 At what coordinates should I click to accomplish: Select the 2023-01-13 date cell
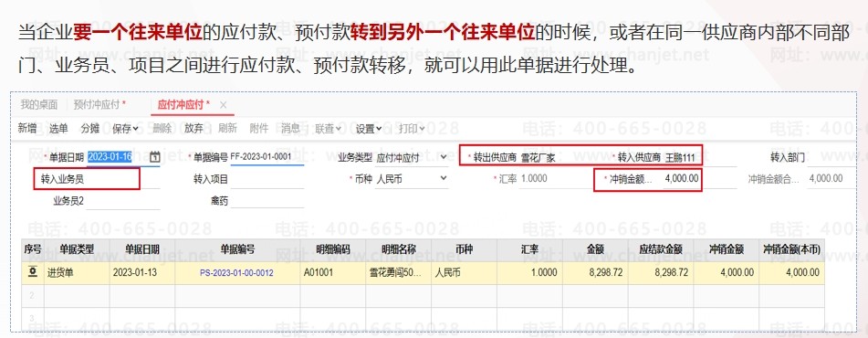142,272
